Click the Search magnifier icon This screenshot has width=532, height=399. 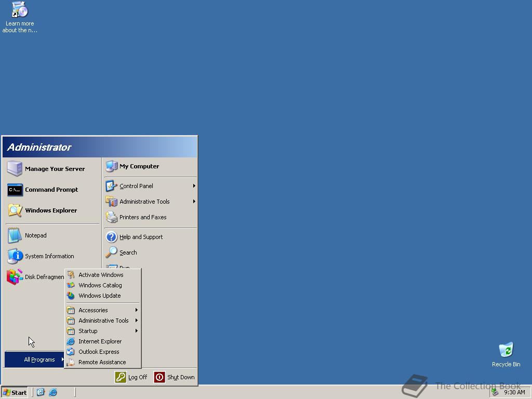[111, 252]
